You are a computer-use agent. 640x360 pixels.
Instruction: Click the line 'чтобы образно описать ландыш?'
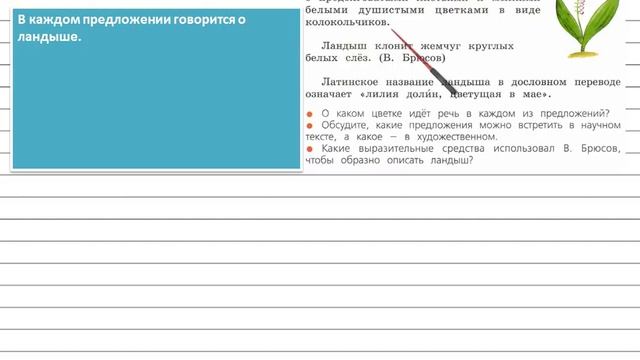tap(389, 160)
